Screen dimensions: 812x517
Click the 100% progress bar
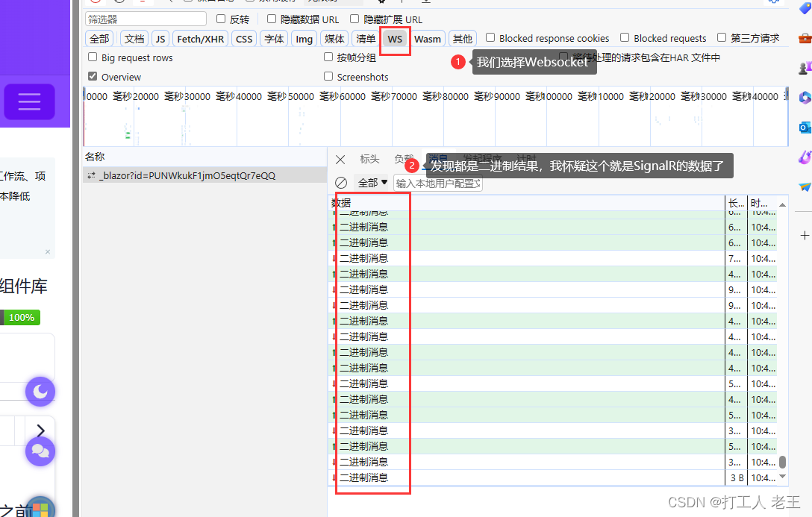[x=20, y=317]
